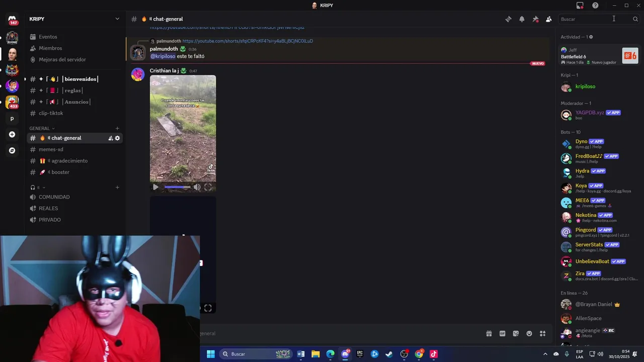Mute the first video with the speaker icon
This screenshot has width=644, height=362.
coord(197,187)
